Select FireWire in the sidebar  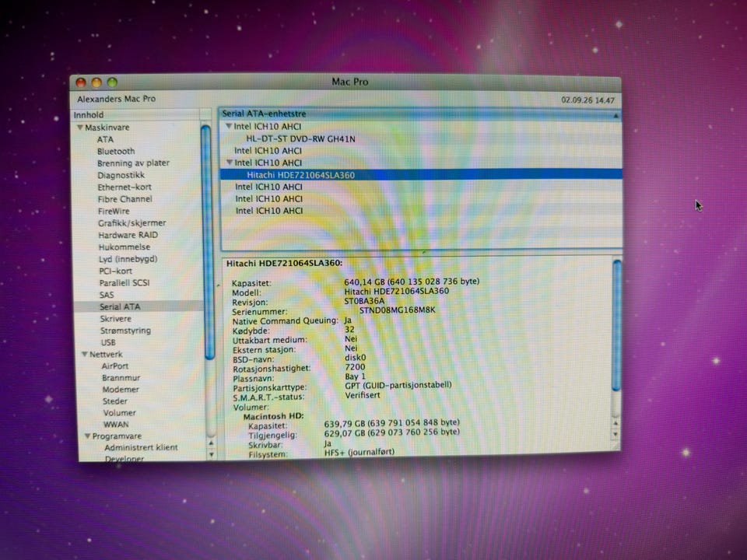[114, 211]
